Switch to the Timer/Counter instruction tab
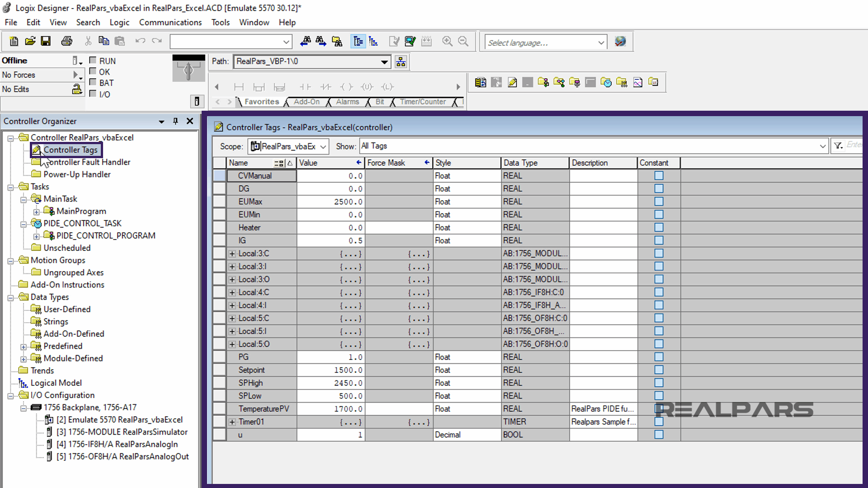 pyautogui.click(x=423, y=102)
